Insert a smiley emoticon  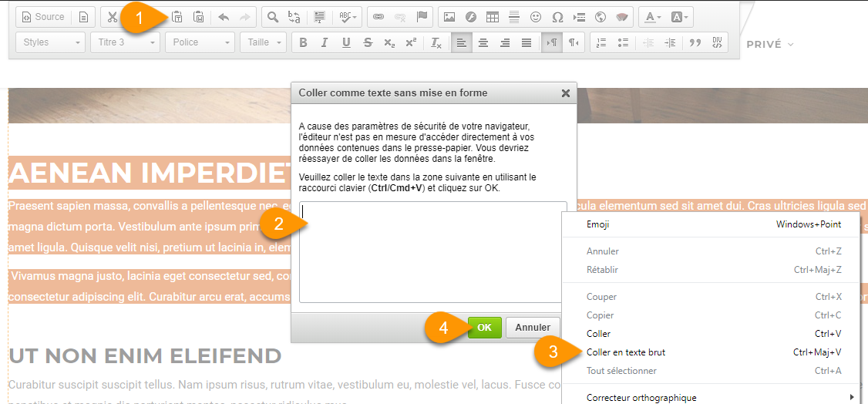tap(536, 16)
